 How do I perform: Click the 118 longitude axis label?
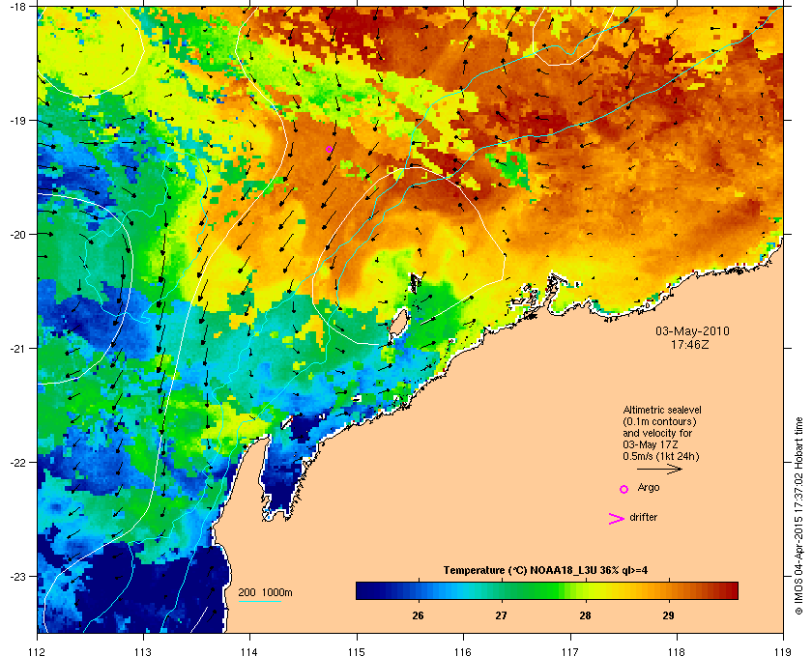[677, 652]
